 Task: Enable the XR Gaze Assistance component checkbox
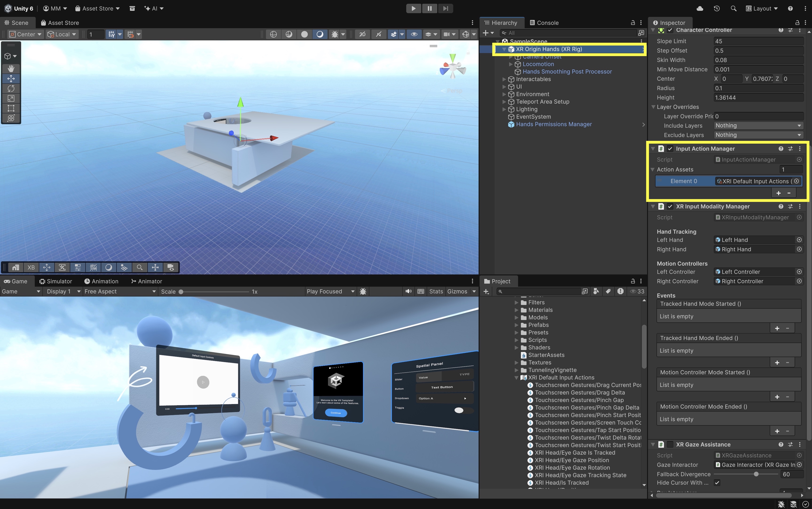[670, 444]
